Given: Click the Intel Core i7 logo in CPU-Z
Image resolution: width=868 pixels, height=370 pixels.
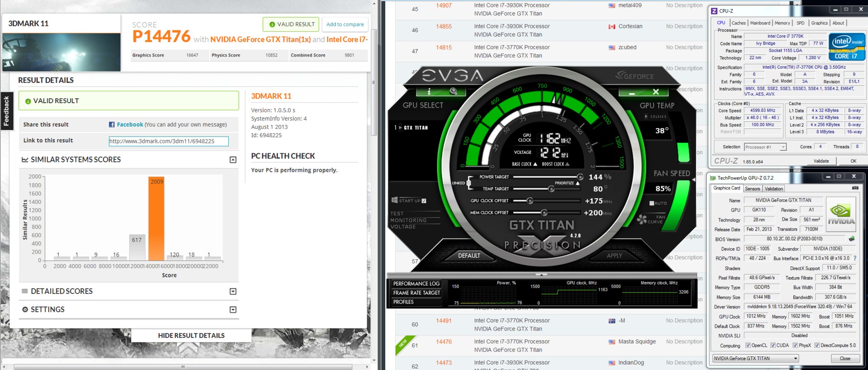Looking at the screenshot, I should click(847, 47).
